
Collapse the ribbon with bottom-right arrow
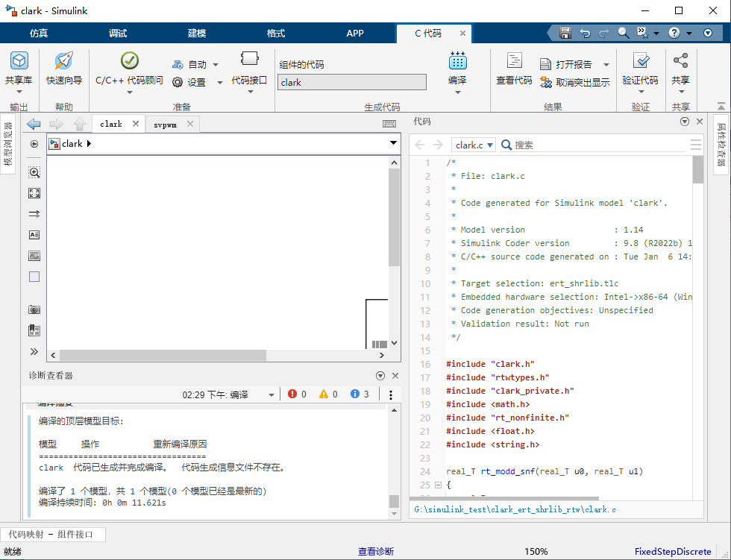coord(721,106)
